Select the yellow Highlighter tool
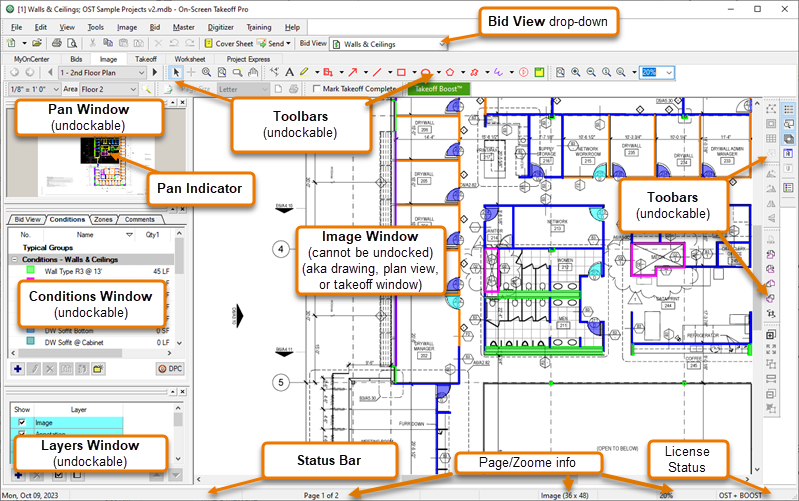The width and height of the screenshot is (799, 501). click(304, 72)
